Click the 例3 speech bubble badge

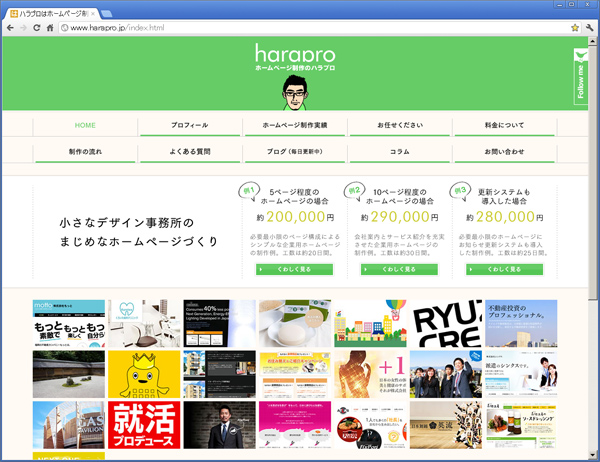tap(460, 191)
